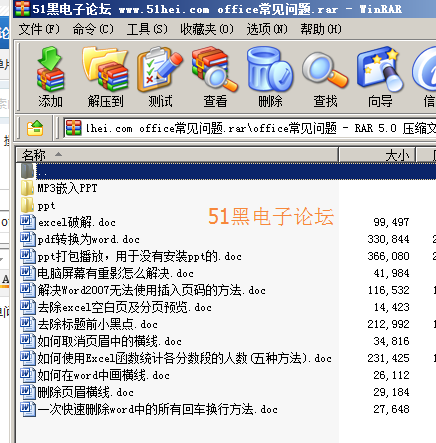Click the doc icon of 去除标题前小黑点.doc
Screen dimensions: 436x443
pos(28,324)
